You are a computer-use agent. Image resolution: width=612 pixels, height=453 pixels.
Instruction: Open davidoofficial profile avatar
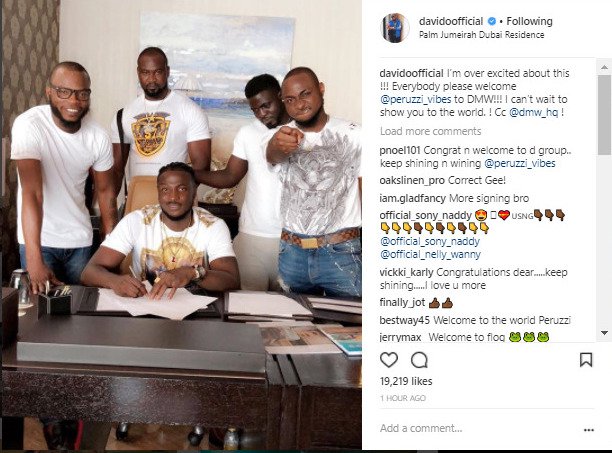pos(395,28)
